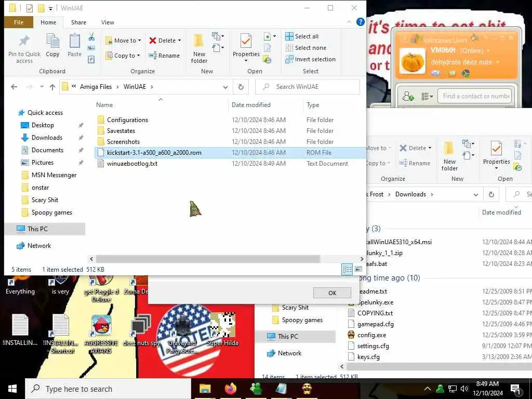Image resolution: width=532 pixels, height=399 pixels.
Task: Open Downloads in Quick access
Action: (x=47, y=138)
